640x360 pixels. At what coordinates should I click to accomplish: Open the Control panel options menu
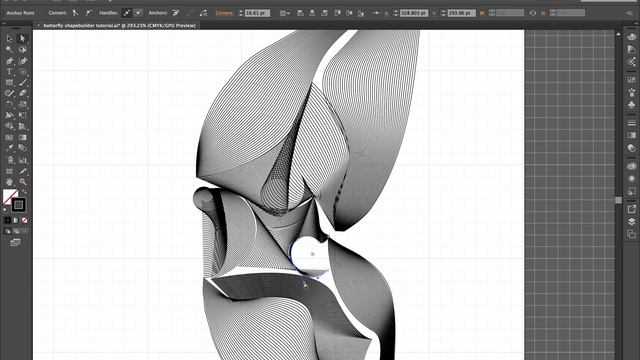point(630,13)
